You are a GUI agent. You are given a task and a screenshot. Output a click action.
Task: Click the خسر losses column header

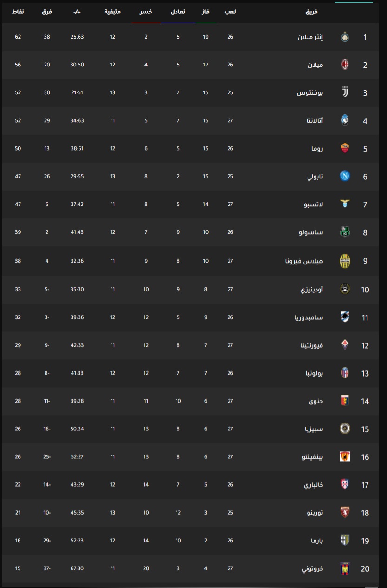point(146,11)
